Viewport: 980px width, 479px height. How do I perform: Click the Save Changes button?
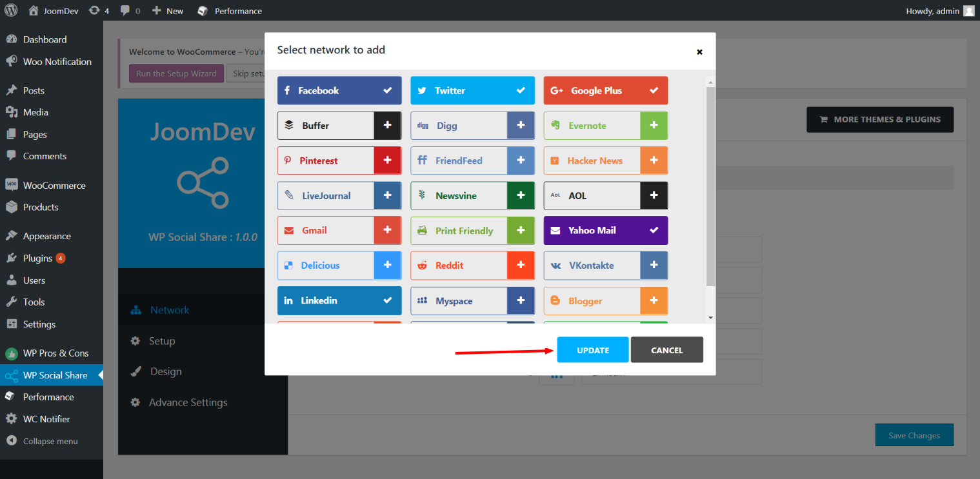(914, 435)
